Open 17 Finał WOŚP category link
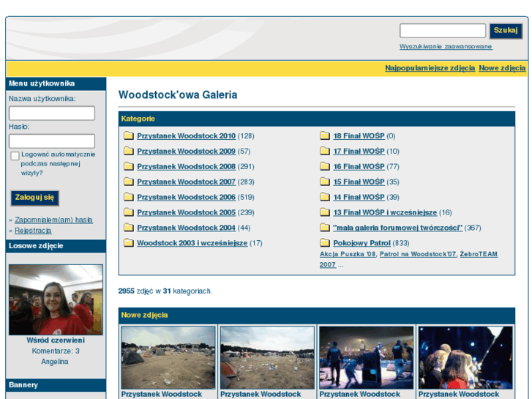Image resolution: width=532 pixels, height=399 pixels. point(359,151)
